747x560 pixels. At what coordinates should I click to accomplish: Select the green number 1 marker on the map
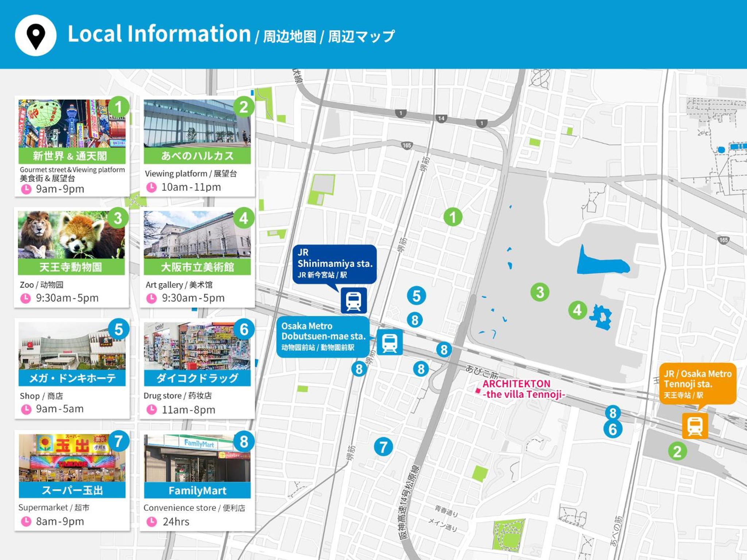453,217
